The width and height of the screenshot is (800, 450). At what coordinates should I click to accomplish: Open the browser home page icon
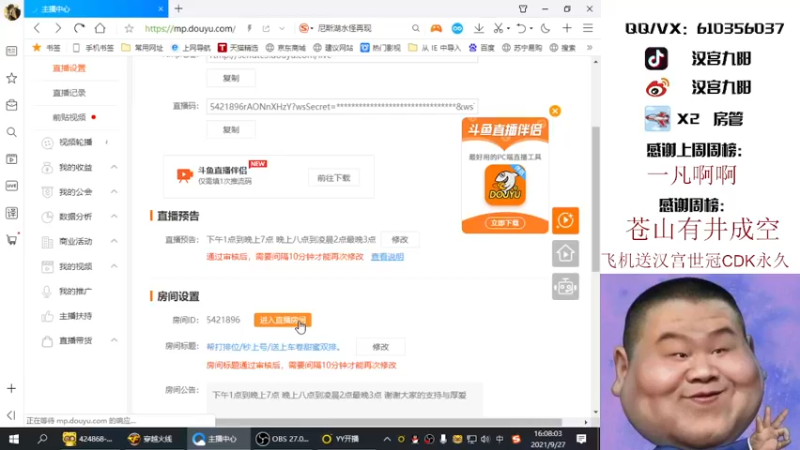(x=100, y=29)
